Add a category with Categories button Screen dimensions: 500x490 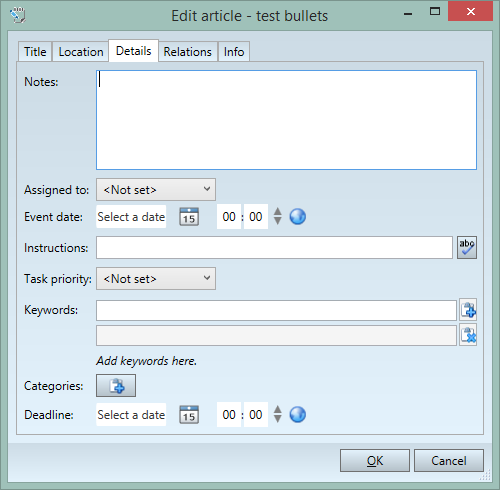coord(116,386)
